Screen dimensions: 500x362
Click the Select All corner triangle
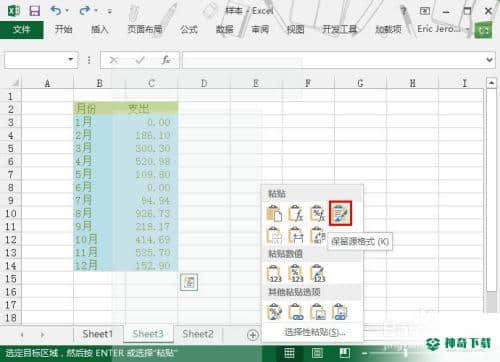coord(14,82)
